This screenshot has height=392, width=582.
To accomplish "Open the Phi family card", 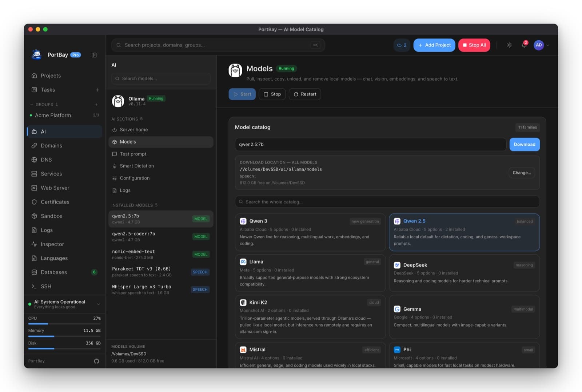I will 464,355.
